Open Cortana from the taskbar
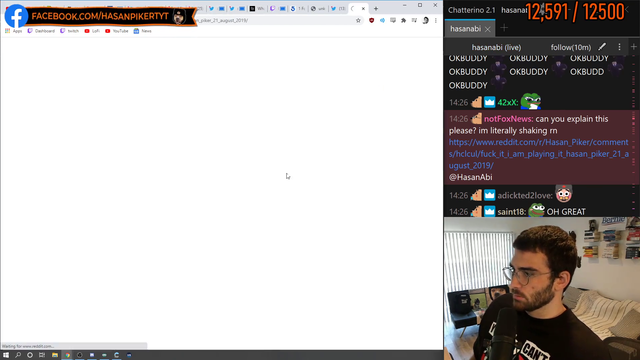Screen dimensions: 640x360 pyautogui.click(x=30, y=355)
